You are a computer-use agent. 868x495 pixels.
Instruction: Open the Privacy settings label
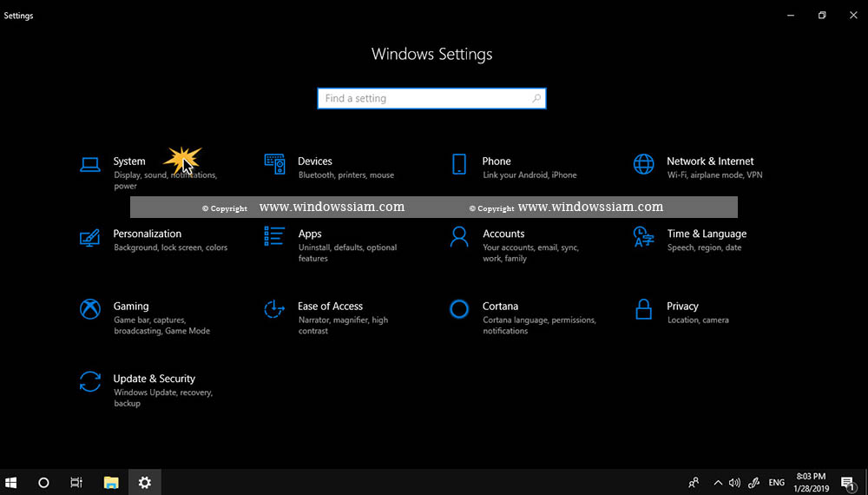coord(682,307)
